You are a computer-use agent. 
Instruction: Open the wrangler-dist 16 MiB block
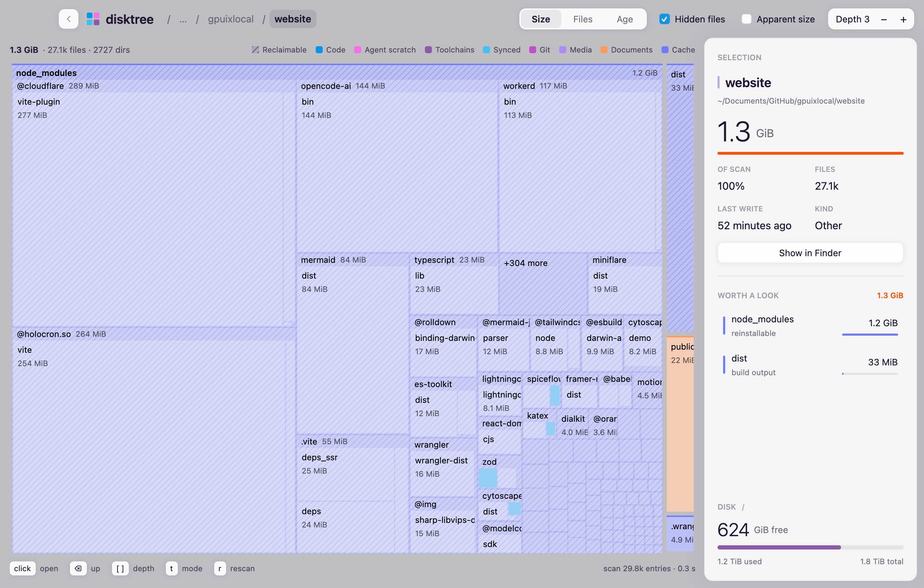[443, 473]
